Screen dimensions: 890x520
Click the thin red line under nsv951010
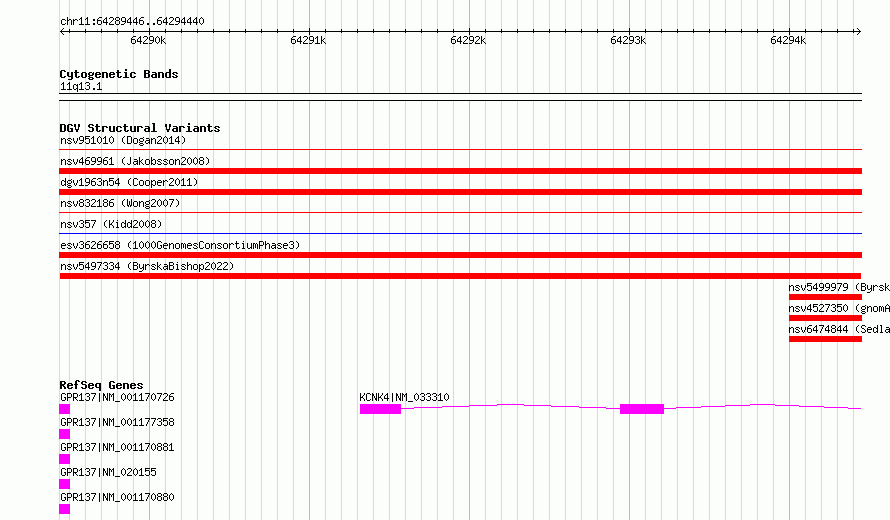(x=460, y=150)
